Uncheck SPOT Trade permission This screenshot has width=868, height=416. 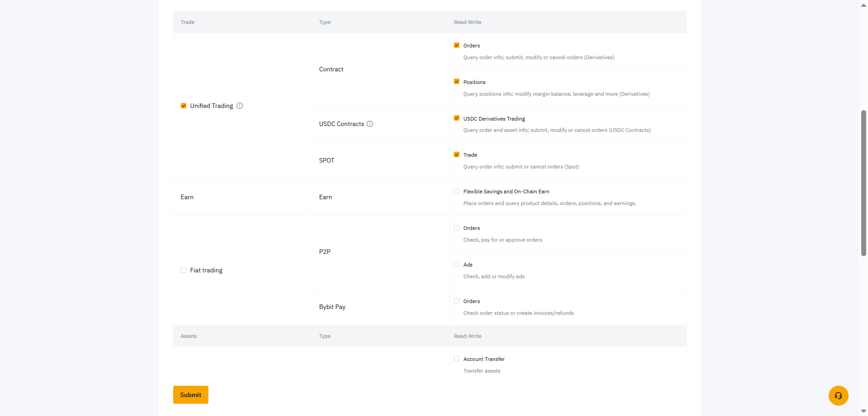(x=456, y=155)
